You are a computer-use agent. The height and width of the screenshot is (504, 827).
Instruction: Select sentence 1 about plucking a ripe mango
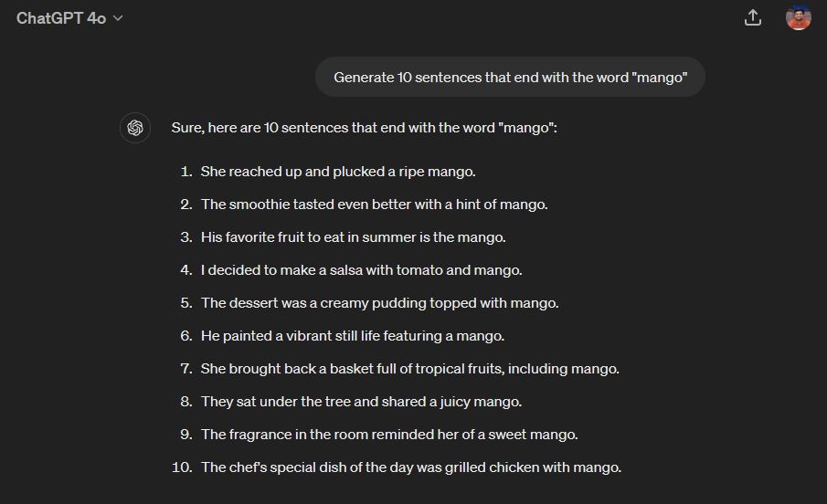pos(338,172)
